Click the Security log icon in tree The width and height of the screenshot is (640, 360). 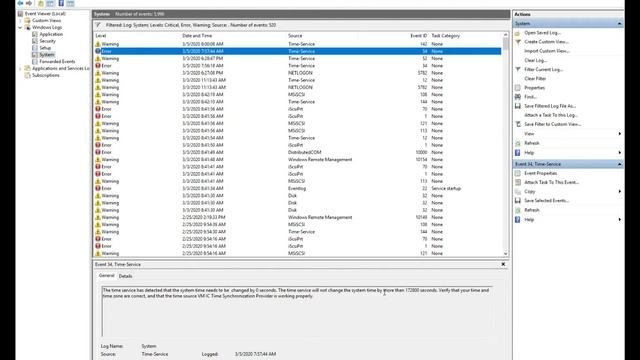pos(35,41)
